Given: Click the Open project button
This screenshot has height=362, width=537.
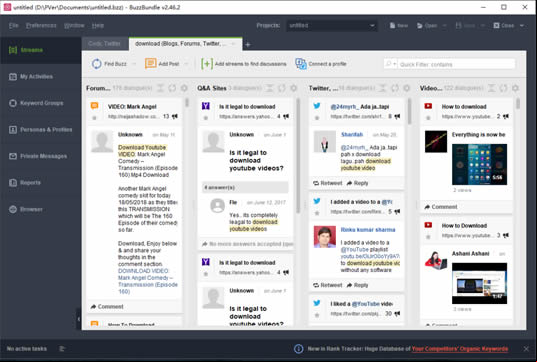Looking at the screenshot, I should pos(427,26).
